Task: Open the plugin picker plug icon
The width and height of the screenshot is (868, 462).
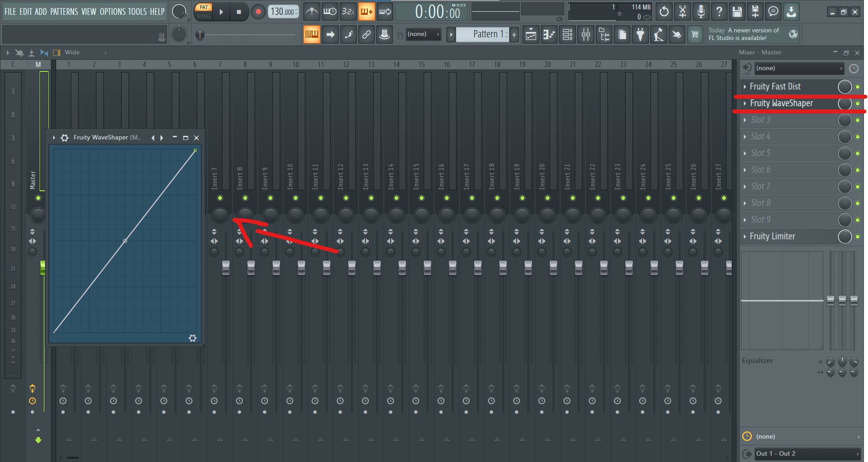Action: pos(640,34)
